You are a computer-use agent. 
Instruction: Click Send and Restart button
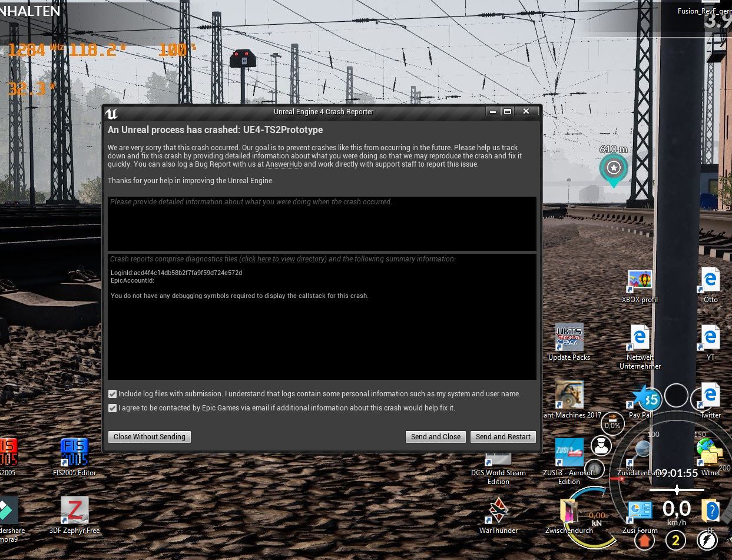(503, 437)
